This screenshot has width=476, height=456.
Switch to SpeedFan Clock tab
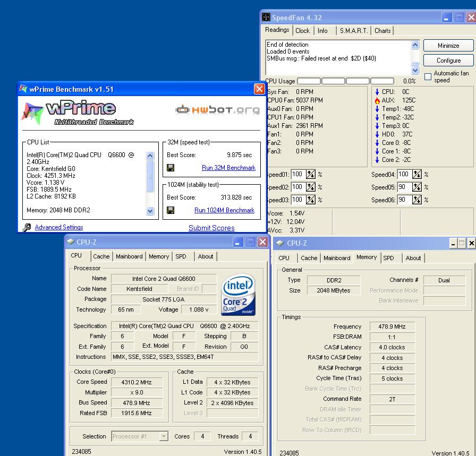pos(302,31)
